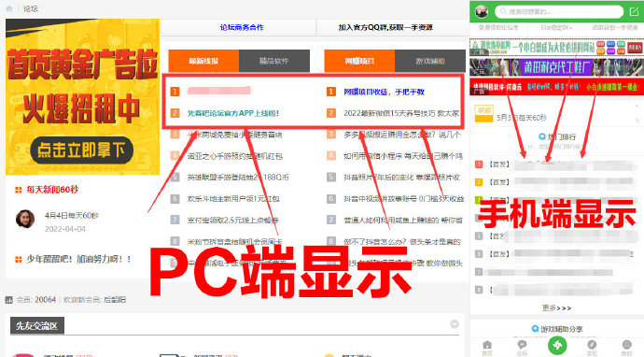This screenshot has height=357, width=644.
Task: Tap the 首页 house icon in bottom navigation
Action: click(487, 346)
